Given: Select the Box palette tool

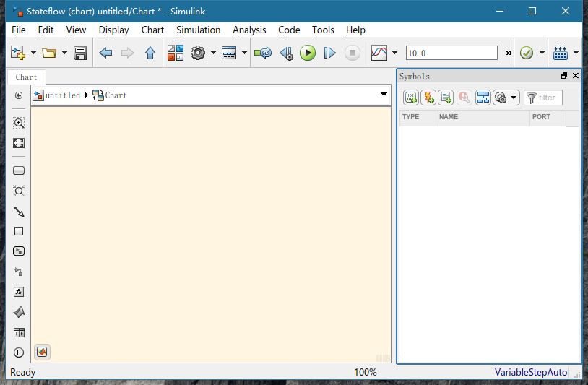Looking at the screenshot, I should click(19, 231).
